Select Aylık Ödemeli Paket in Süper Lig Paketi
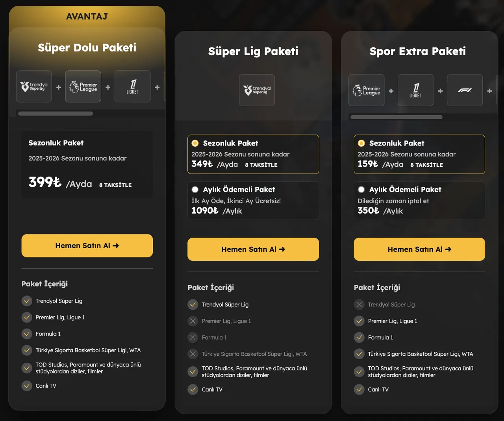The height and width of the screenshot is (421, 504). (x=195, y=190)
